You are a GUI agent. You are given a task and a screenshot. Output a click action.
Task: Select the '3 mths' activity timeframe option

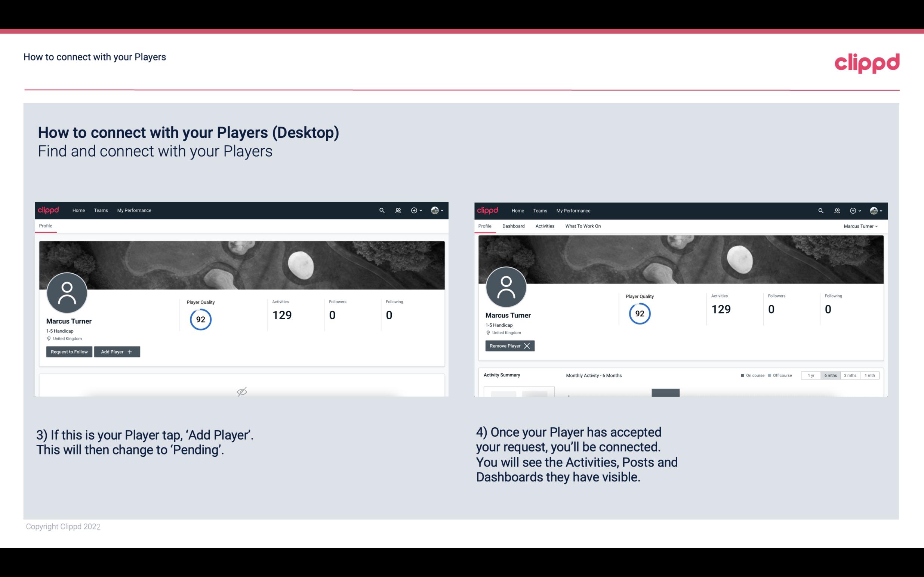click(850, 375)
